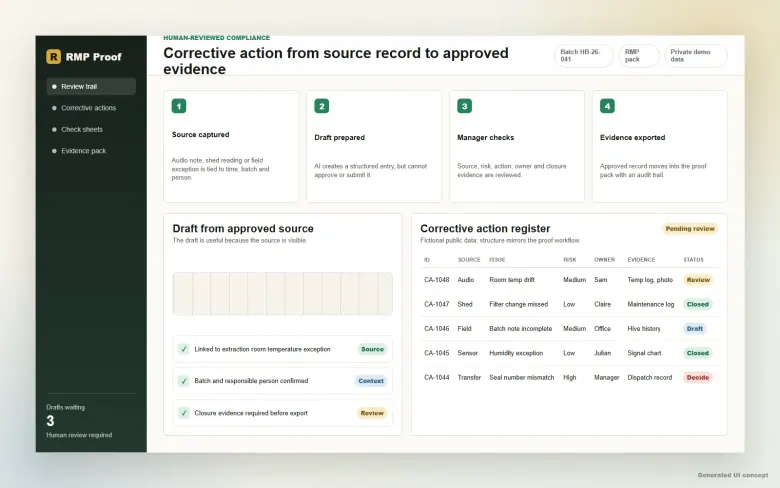This screenshot has height=488, width=780.
Task: Click the SOURCE column header
Action: (x=469, y=260)
